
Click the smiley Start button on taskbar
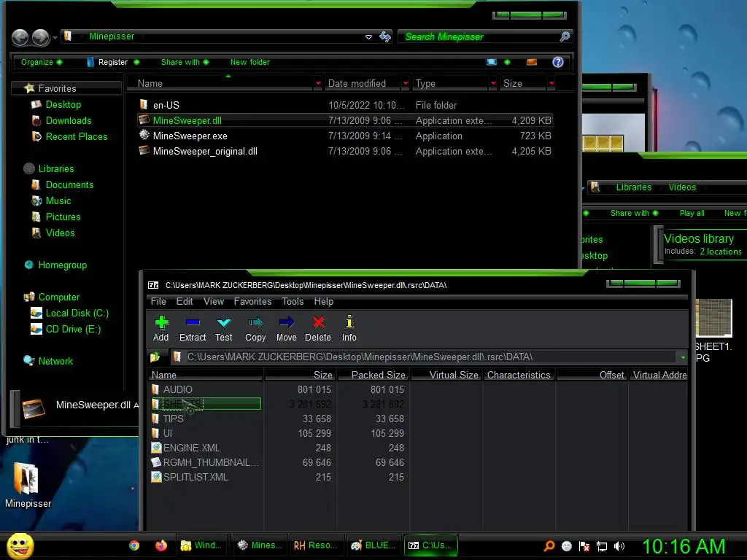tap(20, 545)
